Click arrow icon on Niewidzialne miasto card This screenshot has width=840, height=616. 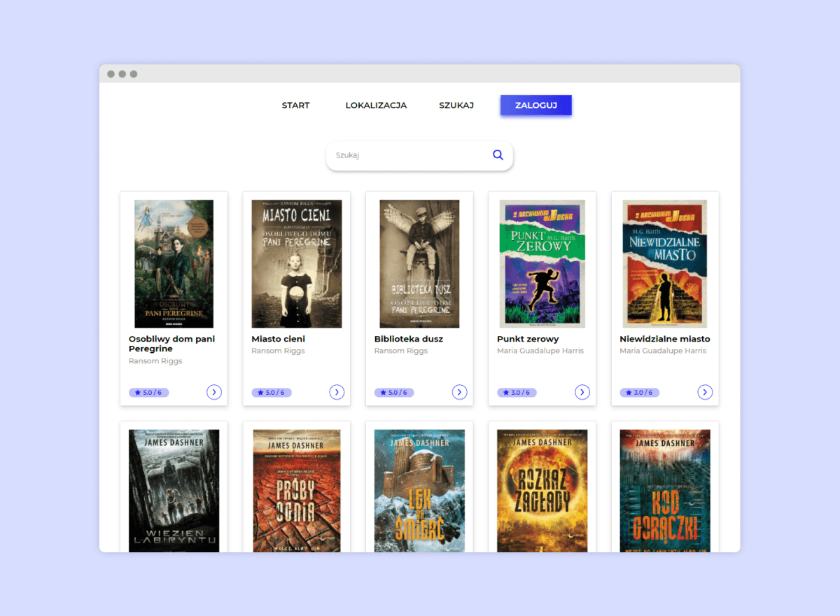click(x=705, y=392)
